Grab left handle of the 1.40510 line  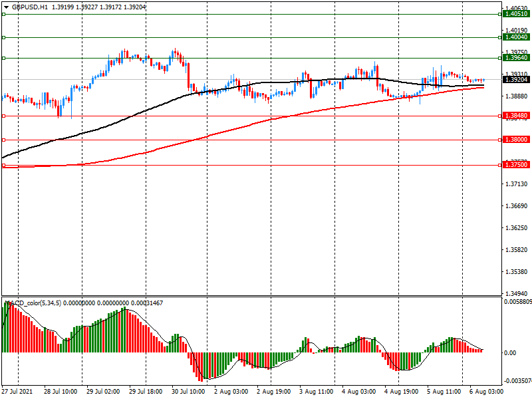tap(3, 14)
